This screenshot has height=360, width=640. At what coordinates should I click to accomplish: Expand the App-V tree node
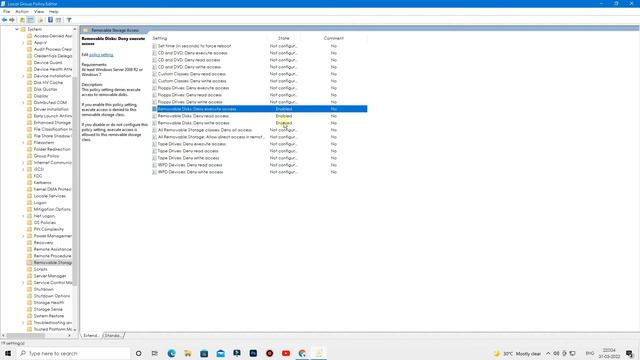23,42
